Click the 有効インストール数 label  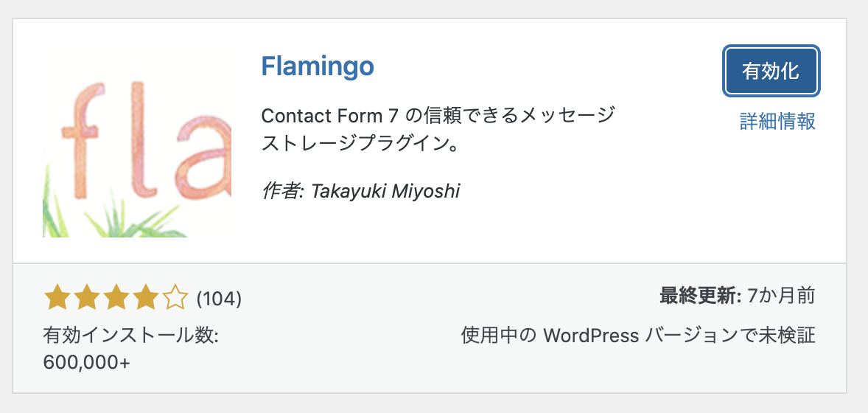pyautogui.click(x=130, y=336)
